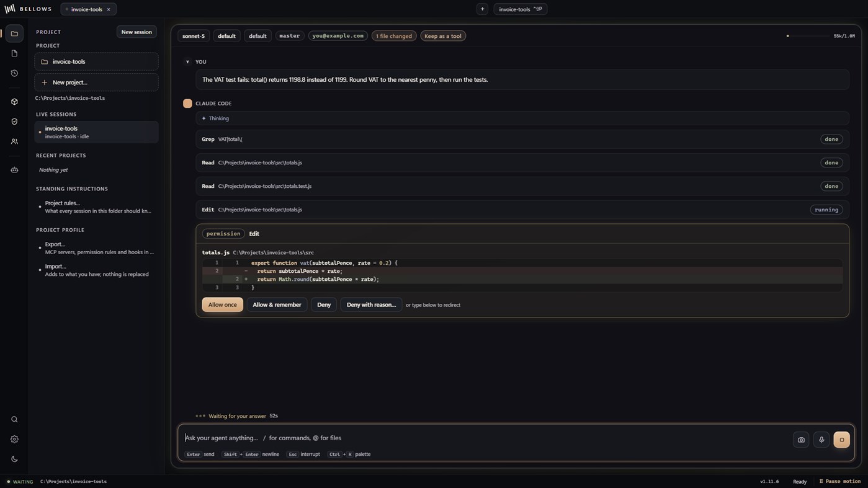
Task: Expand the Read totals.test.js tool row
Action: tap(522, 186)
